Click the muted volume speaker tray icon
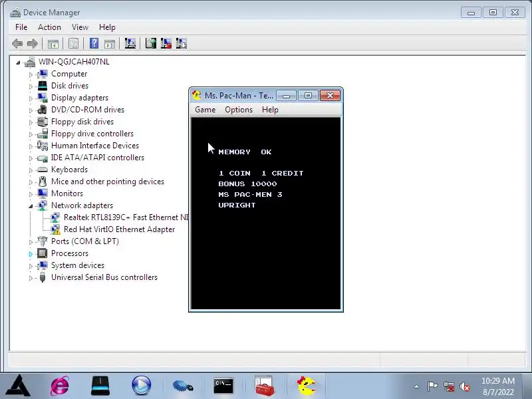Screen dimensions: 532x399 tap(465, 386)
